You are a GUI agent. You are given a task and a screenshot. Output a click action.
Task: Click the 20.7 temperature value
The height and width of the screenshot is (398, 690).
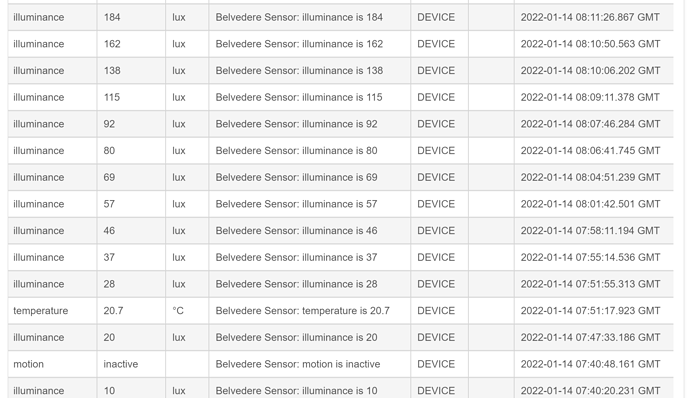click(113, 311)
